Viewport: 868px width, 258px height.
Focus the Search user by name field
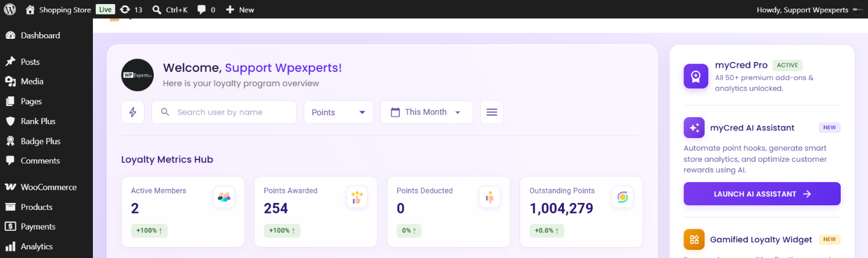224,112
